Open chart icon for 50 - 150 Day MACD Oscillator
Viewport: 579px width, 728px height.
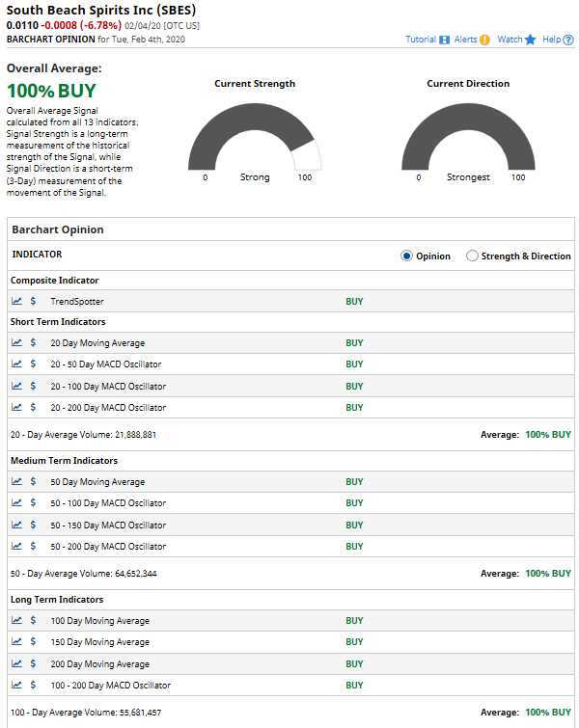(16, 525)
